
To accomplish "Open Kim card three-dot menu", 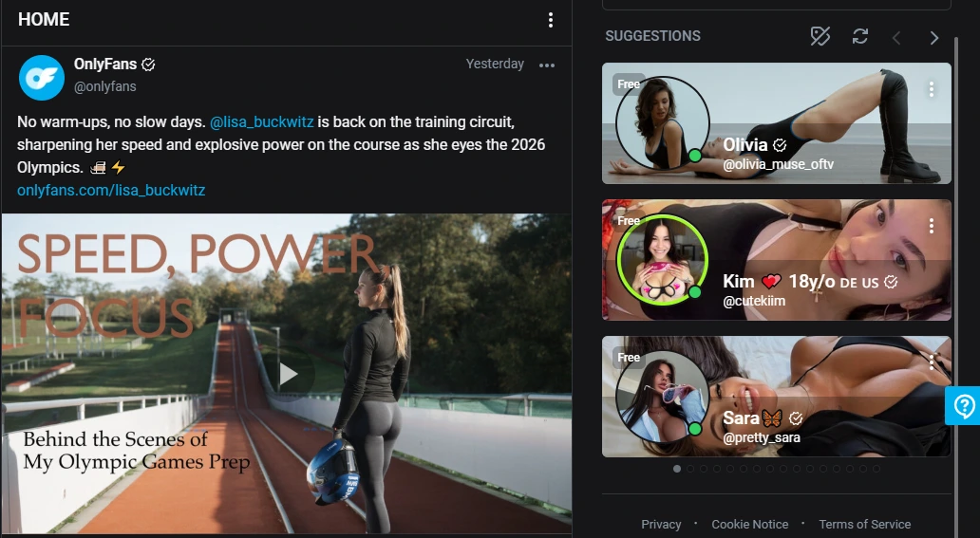I will 932,226.
